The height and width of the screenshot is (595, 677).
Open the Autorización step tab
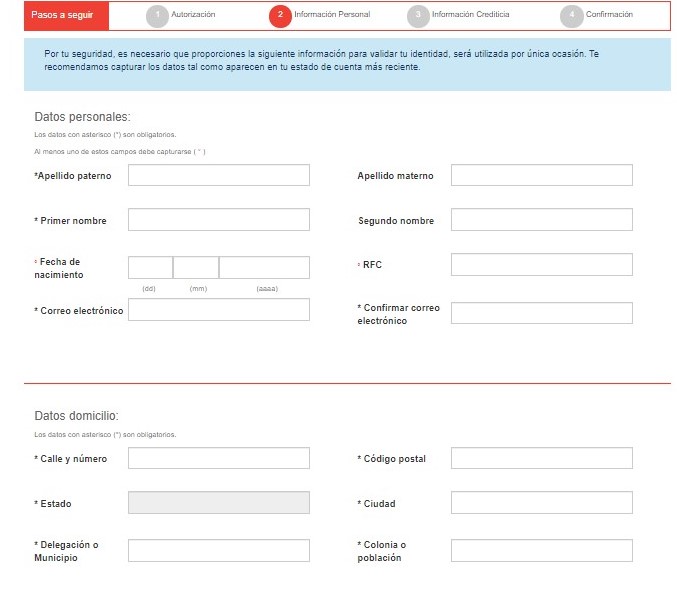tap(193, 16)
